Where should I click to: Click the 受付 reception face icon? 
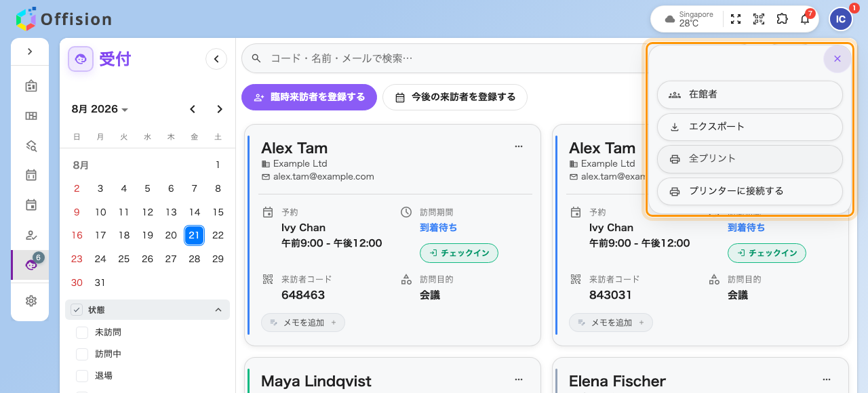81,59
